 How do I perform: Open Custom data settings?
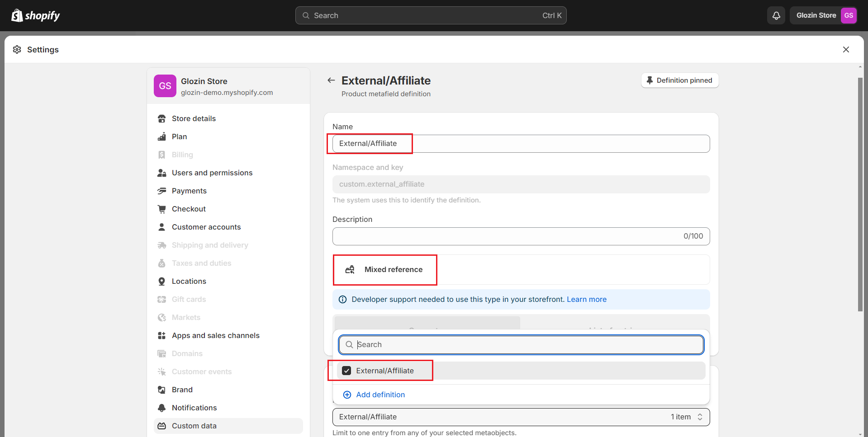point(194,426)
